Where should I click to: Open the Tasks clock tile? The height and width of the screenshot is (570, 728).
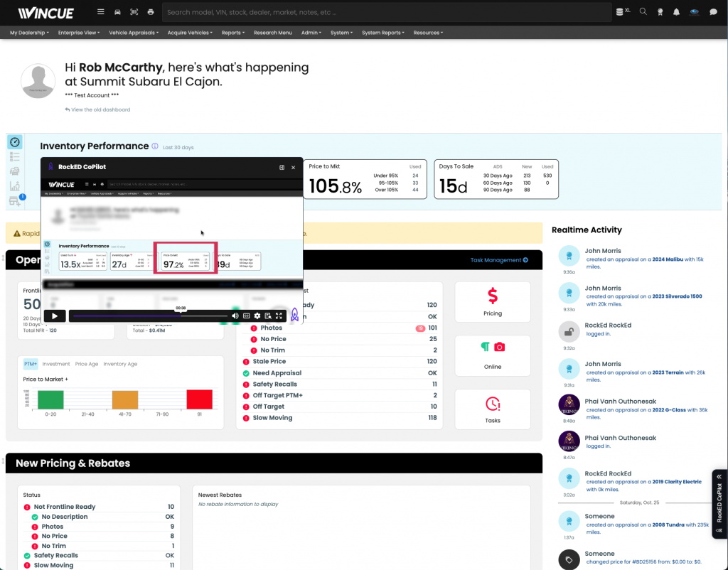[492, 409]
